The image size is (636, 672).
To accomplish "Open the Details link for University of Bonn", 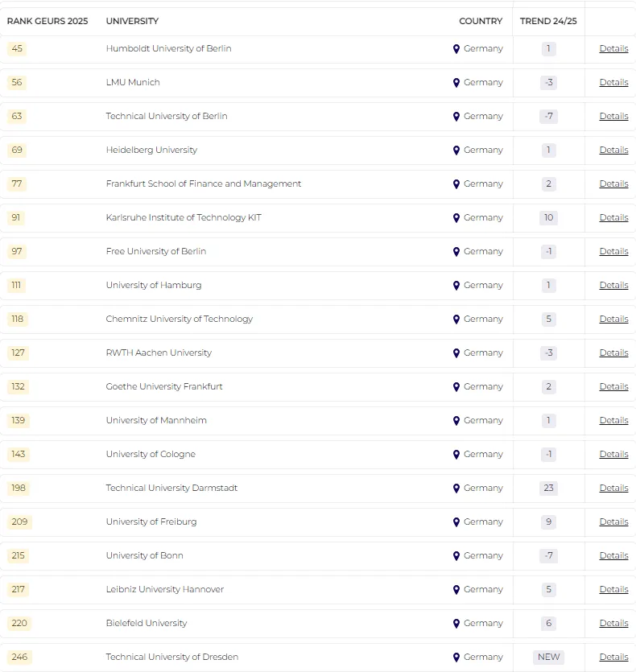I will coord(613,556).
